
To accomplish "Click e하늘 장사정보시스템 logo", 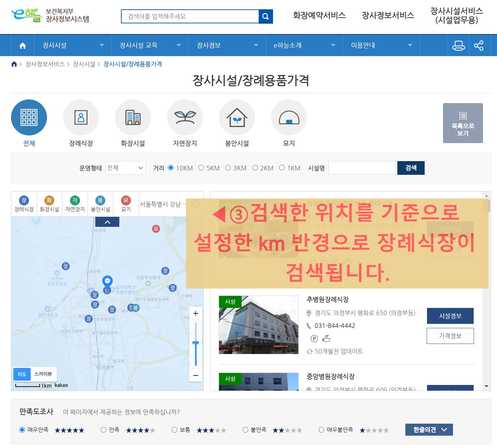I will (50, 15).
